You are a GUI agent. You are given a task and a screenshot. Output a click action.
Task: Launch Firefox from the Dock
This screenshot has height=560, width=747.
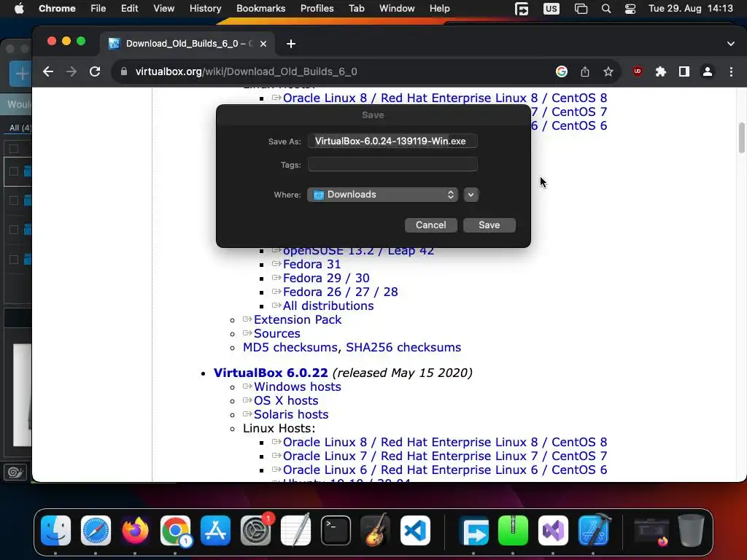[x=135, y=531]
